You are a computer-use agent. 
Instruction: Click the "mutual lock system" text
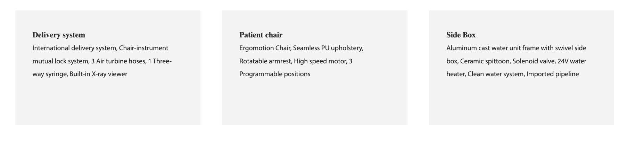tap(60, 61)
